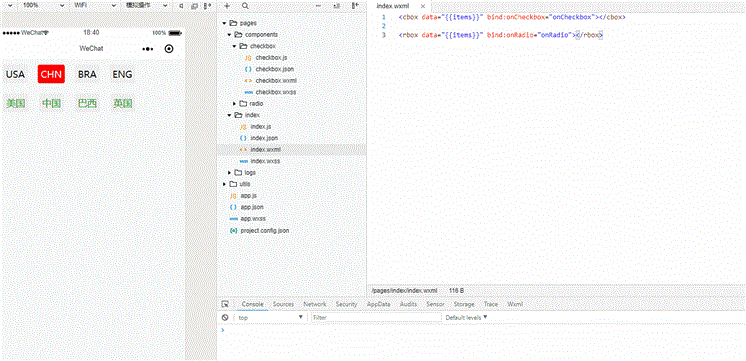Screen dimensions: 746x361
Task: Switch to the Network tab
Action: tap(315, 304)
